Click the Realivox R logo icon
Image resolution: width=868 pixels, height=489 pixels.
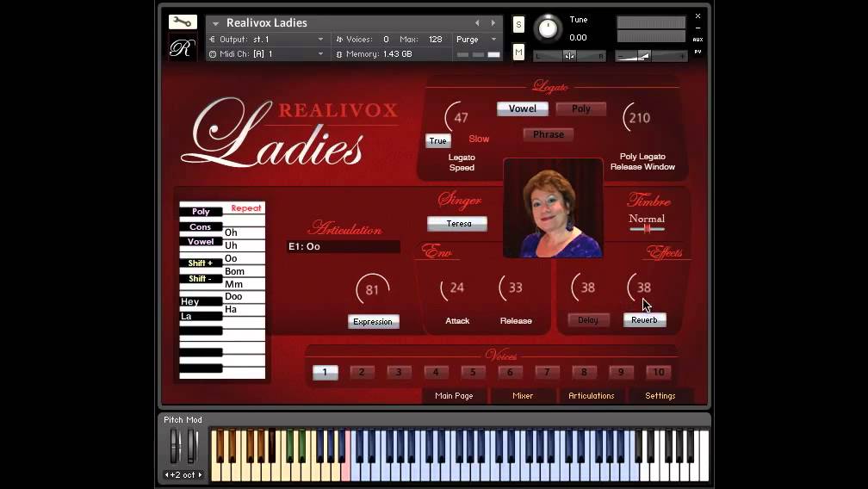click(x=183, y=48)
